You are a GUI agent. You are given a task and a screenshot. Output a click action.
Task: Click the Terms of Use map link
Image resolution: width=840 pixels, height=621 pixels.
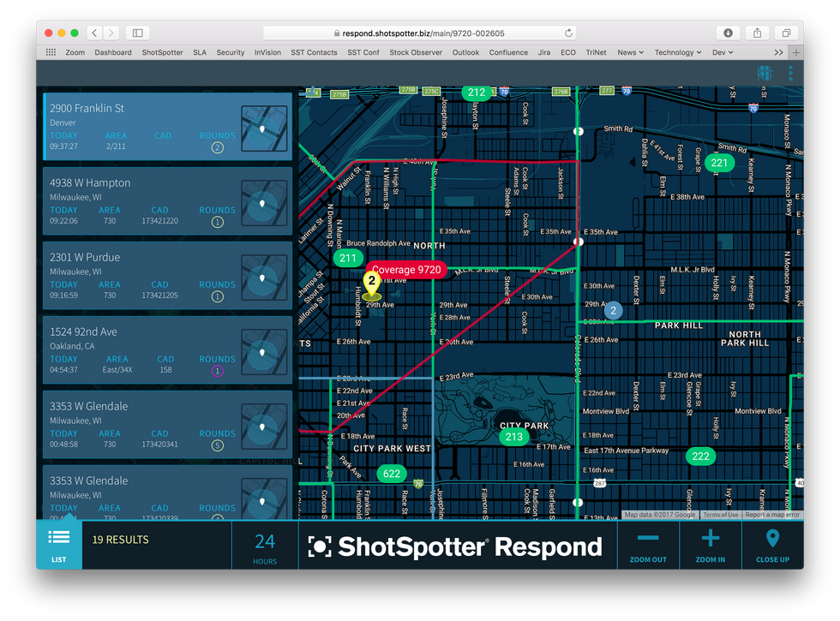point(721,515)
